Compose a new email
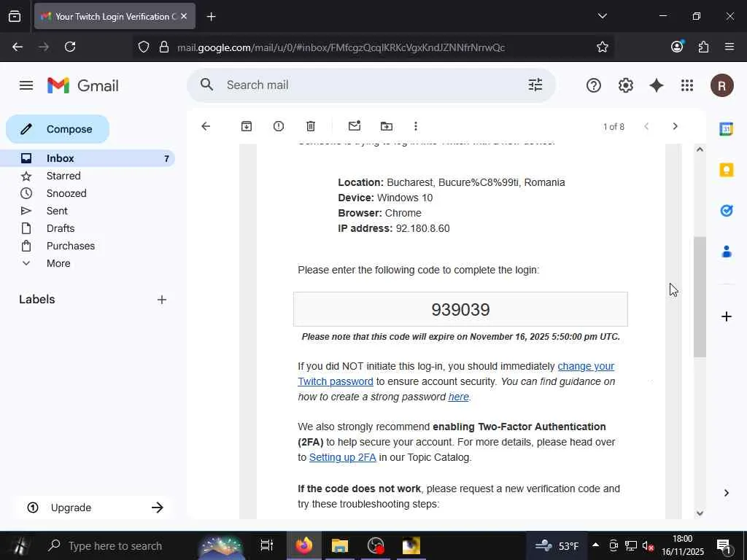The width and height of the screenshot is (747, 560). coord(58,129)
